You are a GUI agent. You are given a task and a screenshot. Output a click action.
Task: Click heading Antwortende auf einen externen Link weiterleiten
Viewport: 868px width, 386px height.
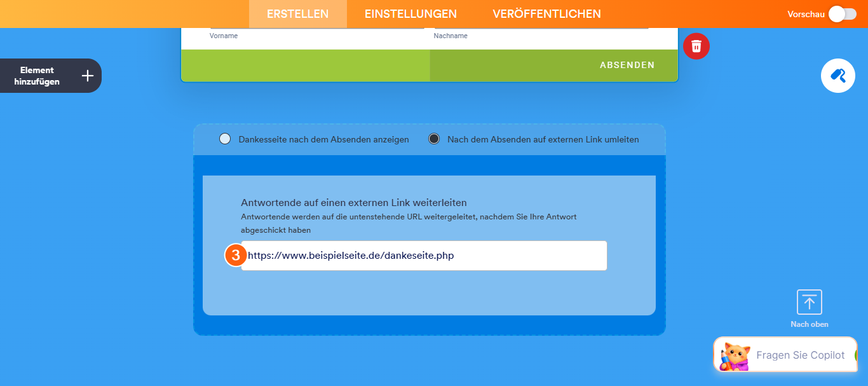point(354,203)
